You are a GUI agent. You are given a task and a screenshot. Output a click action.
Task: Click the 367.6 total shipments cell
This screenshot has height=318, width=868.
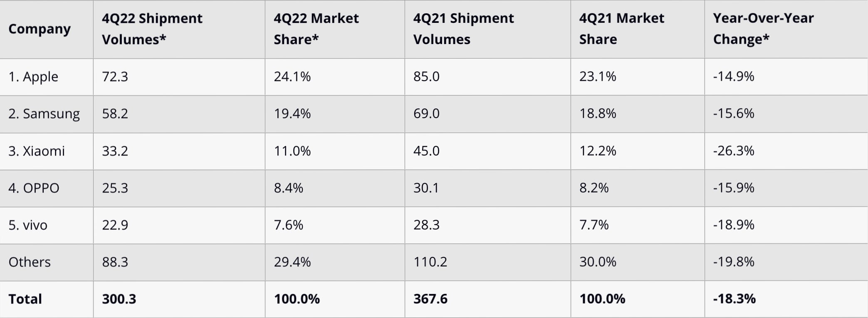point(430,299)
